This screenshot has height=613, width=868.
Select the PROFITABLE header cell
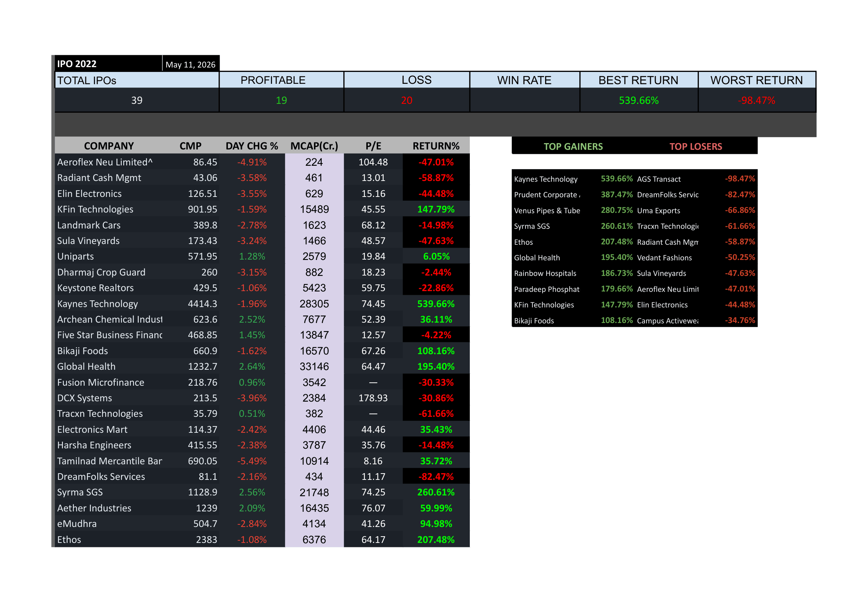tap(281, 80)
